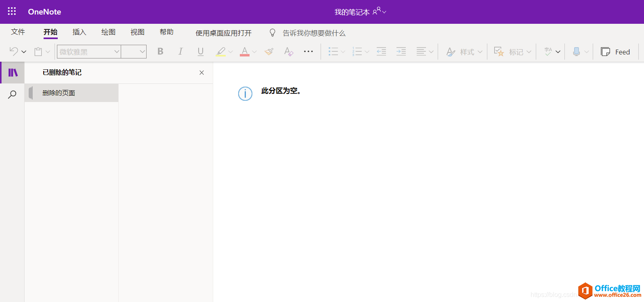Open the 样式 styles menu
644x302 pixels.
coord(464,52)
